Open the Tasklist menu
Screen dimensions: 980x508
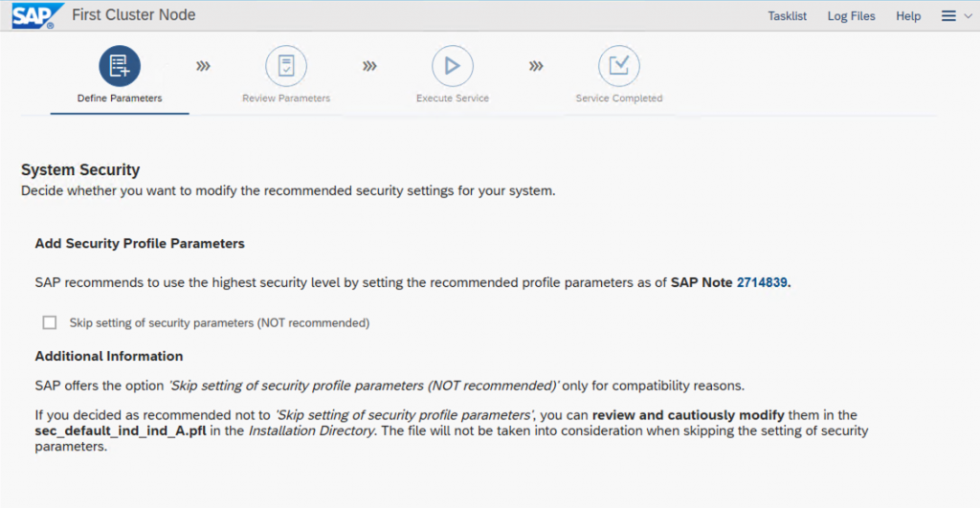(787, 16)
